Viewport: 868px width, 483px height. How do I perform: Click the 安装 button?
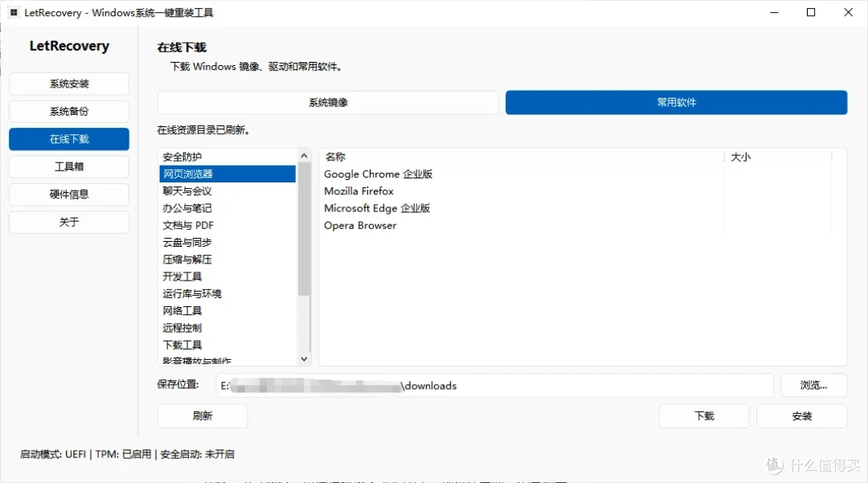click(801, 416)
